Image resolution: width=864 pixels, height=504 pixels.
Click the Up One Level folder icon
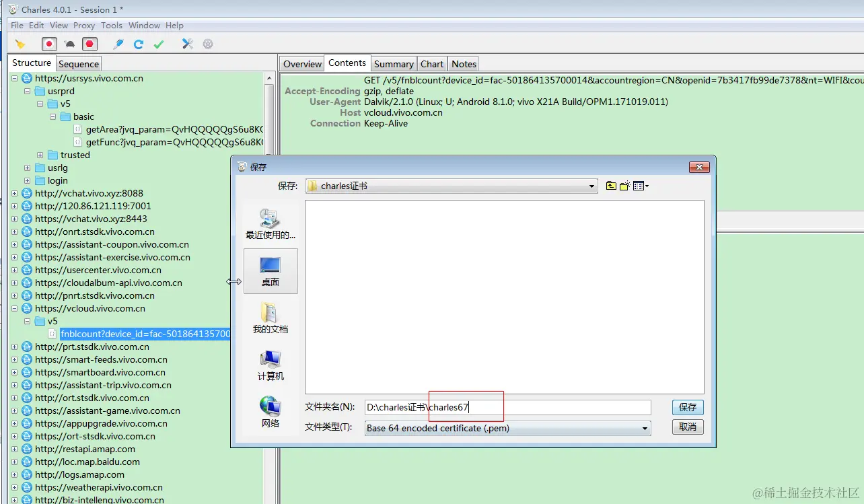pos(611,186)
